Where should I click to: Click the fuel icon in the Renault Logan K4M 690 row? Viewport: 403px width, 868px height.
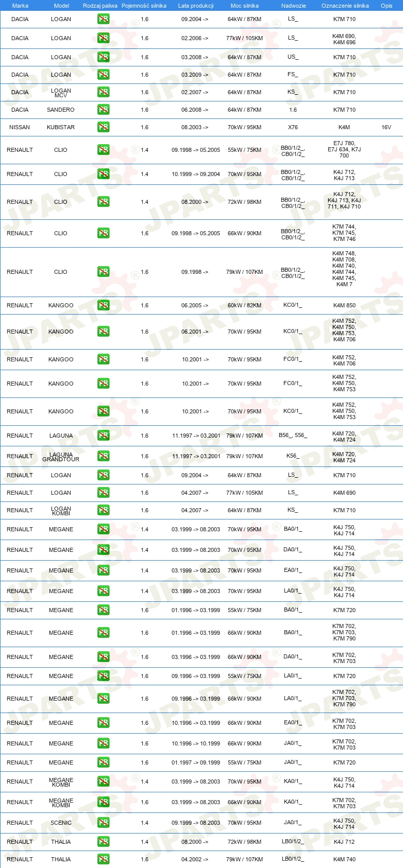coord(103,493)
